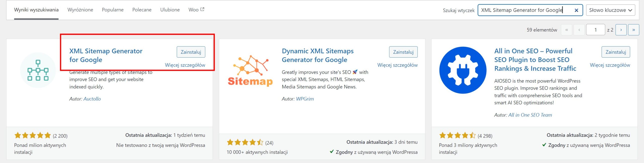644x163 pixels.
Task: Click the current page number field
Action: point(595,30)
